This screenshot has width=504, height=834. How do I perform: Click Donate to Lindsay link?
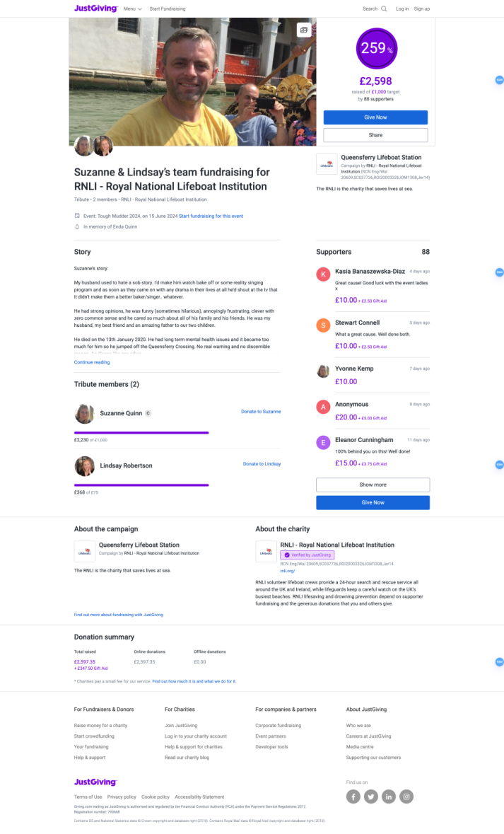(x=262, y=464)
